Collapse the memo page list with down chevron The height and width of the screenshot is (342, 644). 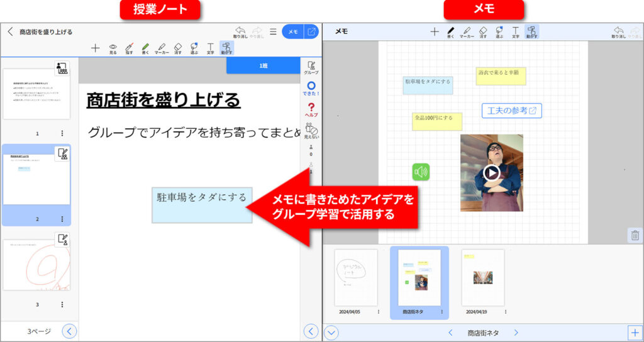(x=332, y=333)
